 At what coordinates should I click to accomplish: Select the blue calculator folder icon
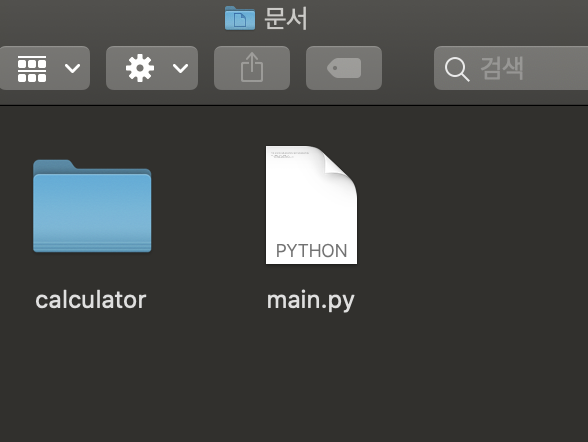pyautogui.click(x=92, y=206)
